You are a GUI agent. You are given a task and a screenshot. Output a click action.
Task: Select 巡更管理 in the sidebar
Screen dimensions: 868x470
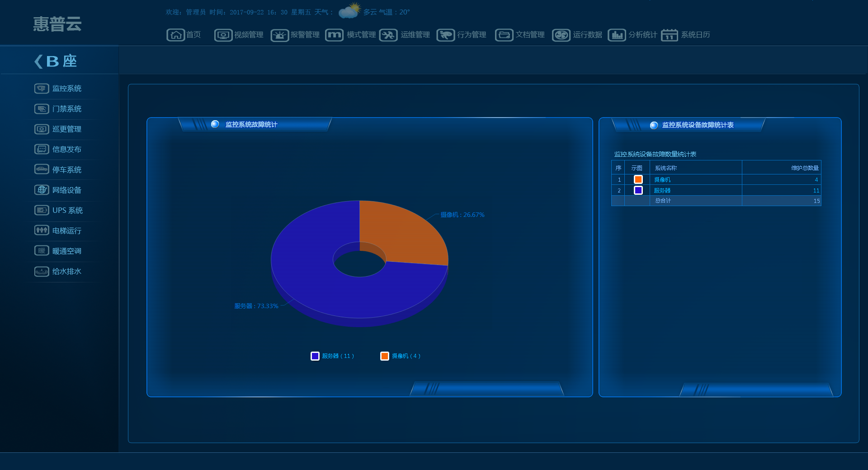click(67, 129)
